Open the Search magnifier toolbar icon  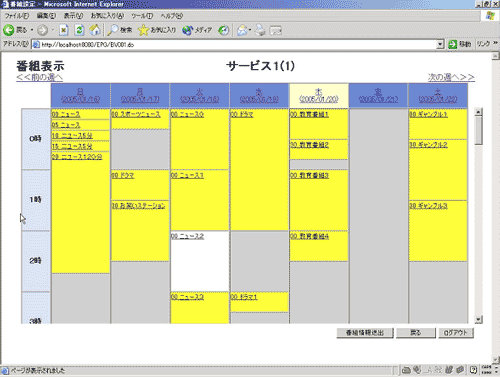coord(113,30)
